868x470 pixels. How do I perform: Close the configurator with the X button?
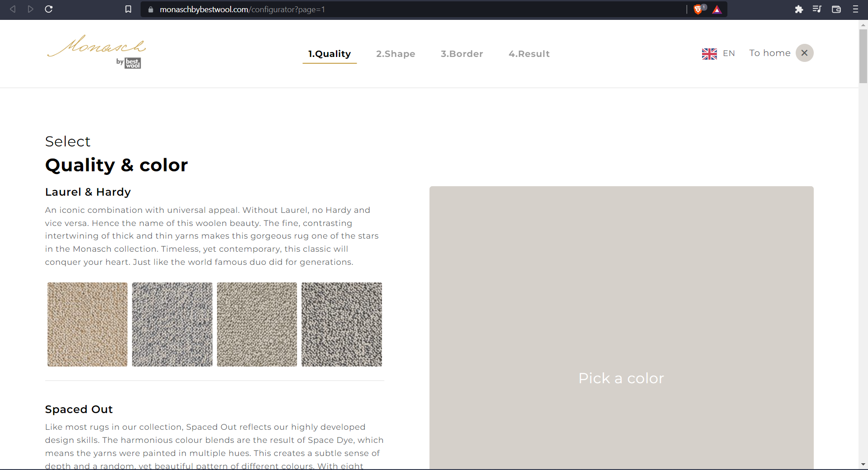coord(804,53)
